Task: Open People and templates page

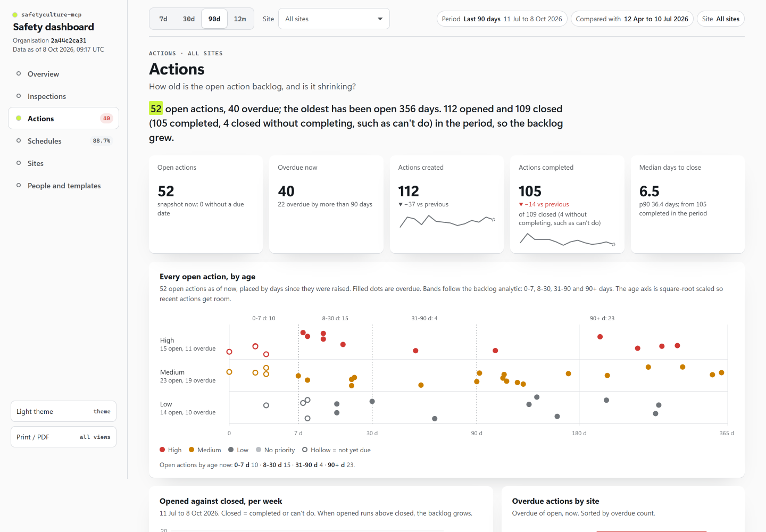Action: tap(63, 186)
